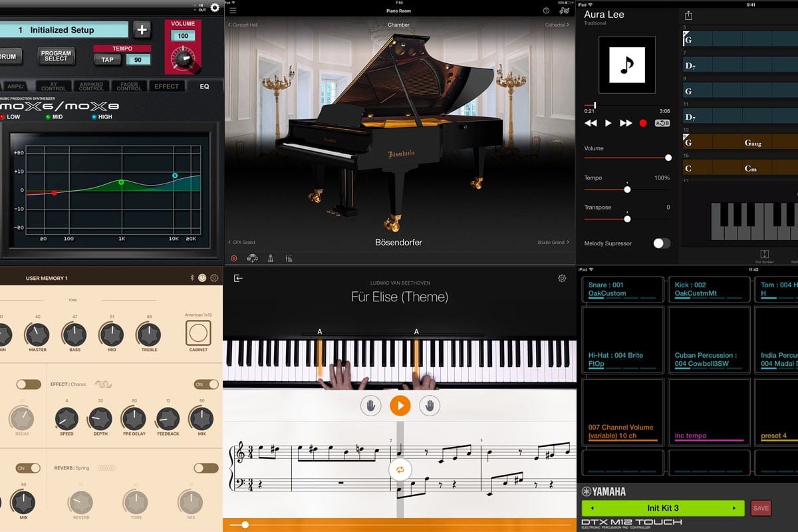
Task: Switch to the XY CONTROL tab
Action: click(x=54, y=86)
